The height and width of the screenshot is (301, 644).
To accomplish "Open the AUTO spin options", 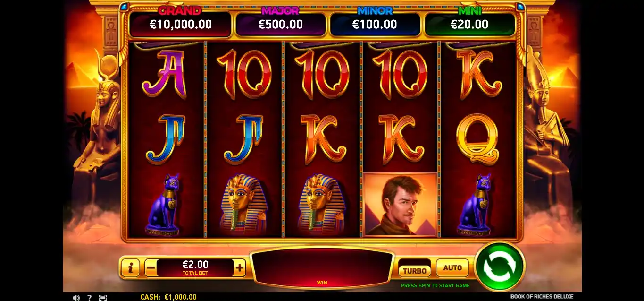I will click(452, 268).
